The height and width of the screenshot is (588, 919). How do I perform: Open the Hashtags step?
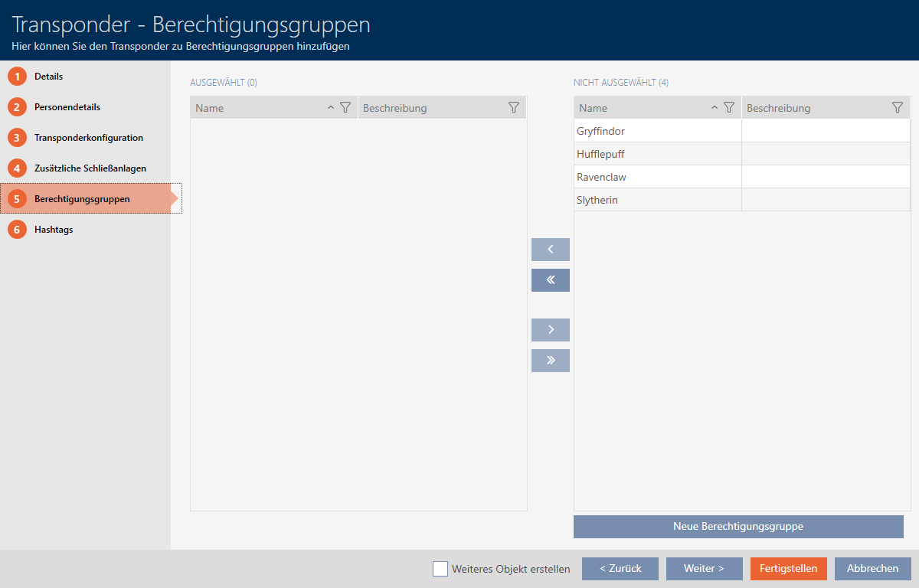point(54,230)
